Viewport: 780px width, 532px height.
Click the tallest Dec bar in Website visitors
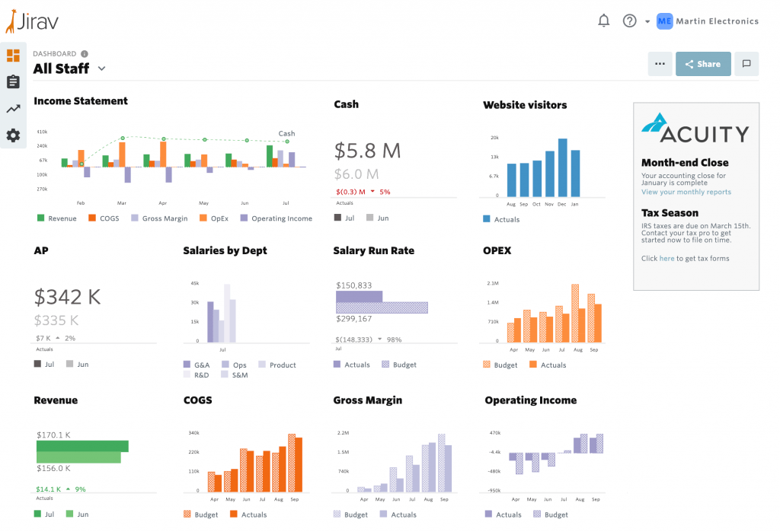pos(562,167)
